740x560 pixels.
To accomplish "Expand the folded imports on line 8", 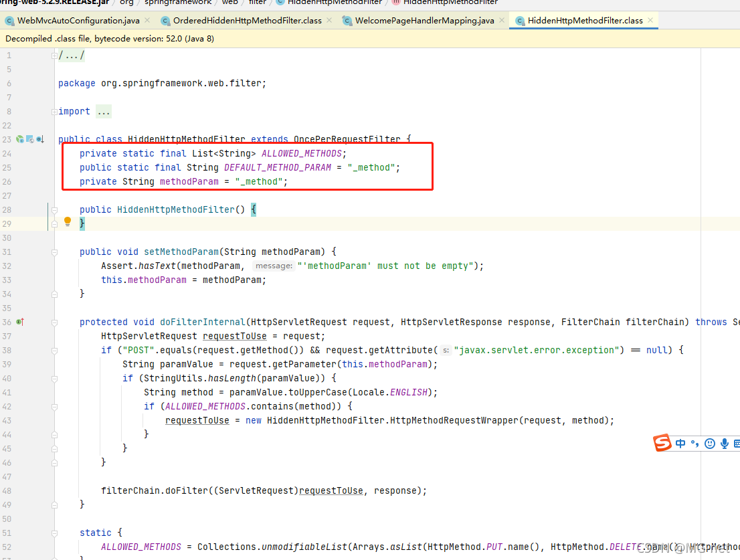I will [x=54, y=110].
